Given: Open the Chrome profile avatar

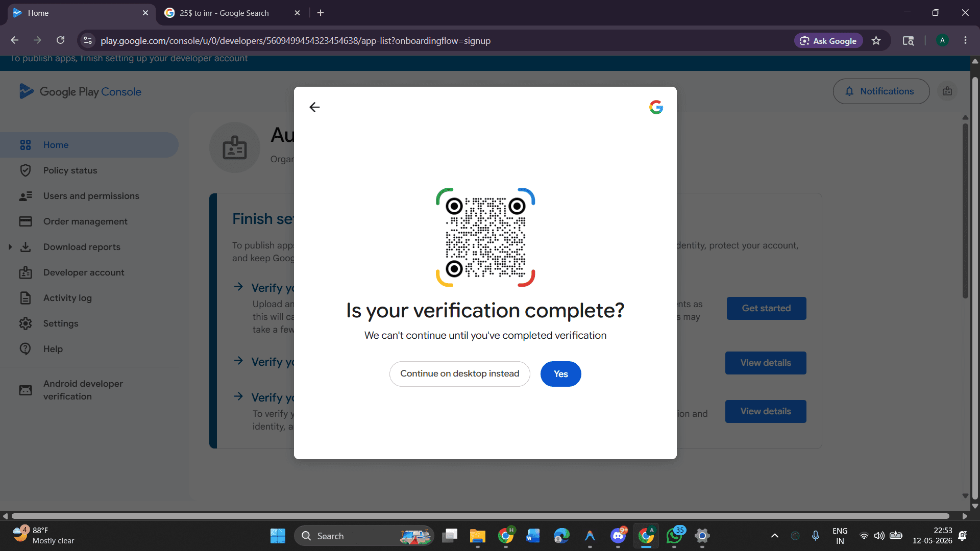Looking at the screenshot, I should click(x=942, y=40).
